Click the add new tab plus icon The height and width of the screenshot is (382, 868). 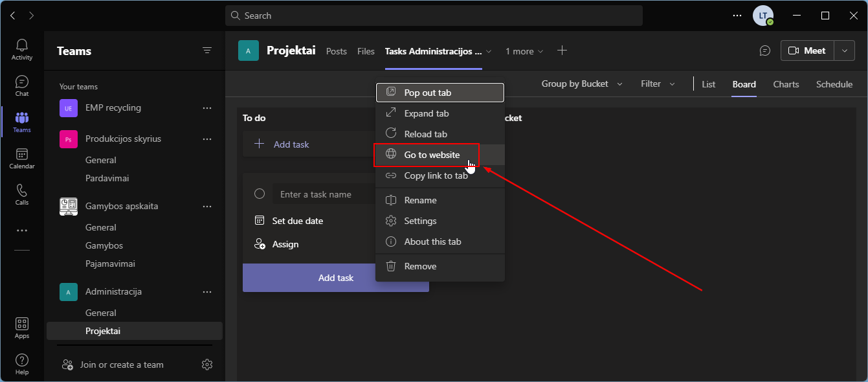pos(562,51)
